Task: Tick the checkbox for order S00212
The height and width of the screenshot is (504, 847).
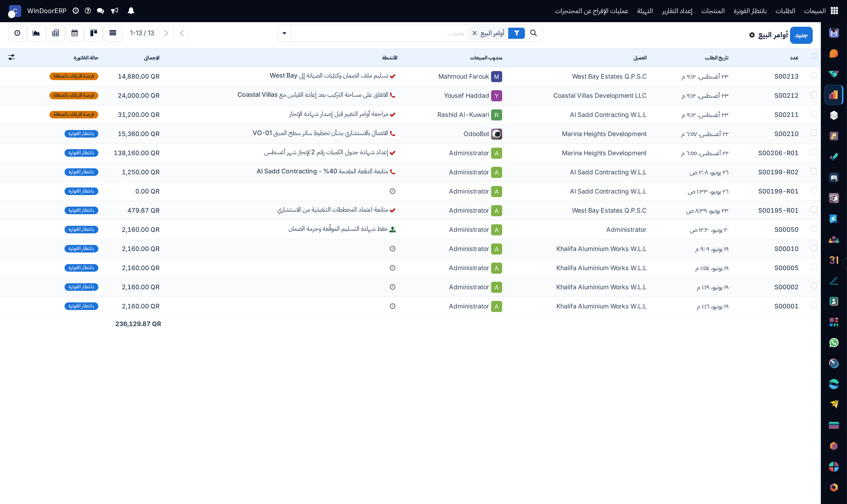Action: (814, 94)
